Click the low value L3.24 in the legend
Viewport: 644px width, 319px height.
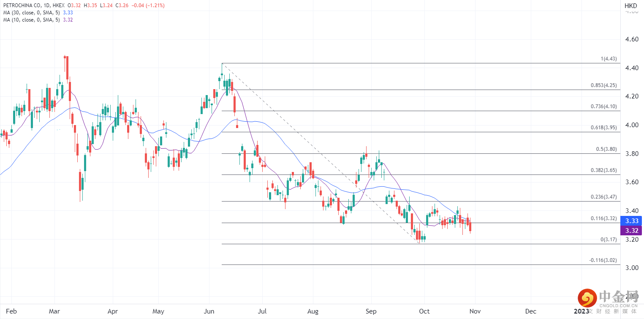tap(107, 5)
